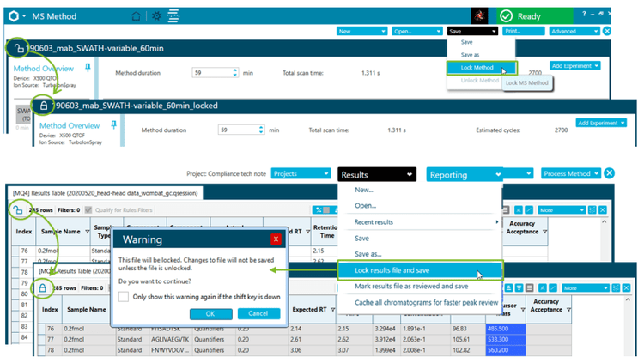This screenshot has width=644, height=363.
Task: Expand the Projects dropdown
Action: pyautogui.click(x=300, y=173)
